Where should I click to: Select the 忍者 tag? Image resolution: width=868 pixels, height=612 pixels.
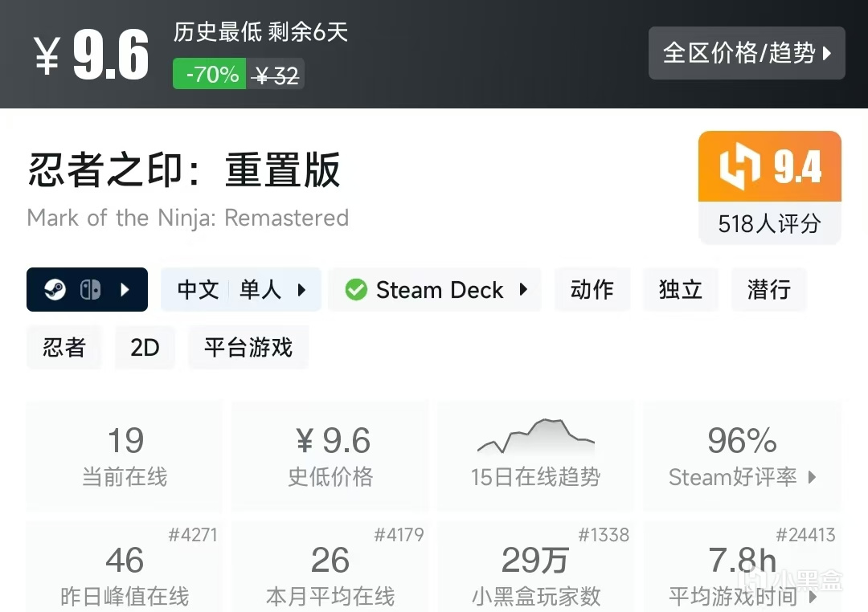64,347
